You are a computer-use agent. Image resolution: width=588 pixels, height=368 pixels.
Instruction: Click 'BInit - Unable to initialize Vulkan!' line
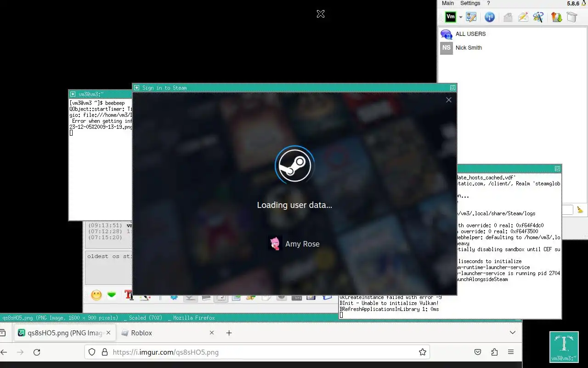pyautogui.click(x=389, y=303)
